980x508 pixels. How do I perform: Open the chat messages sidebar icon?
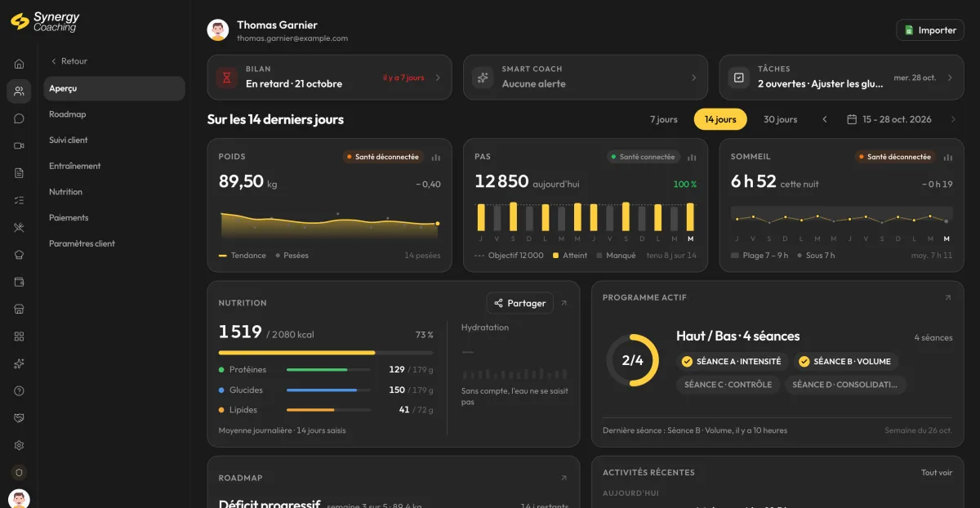(19, 118)
